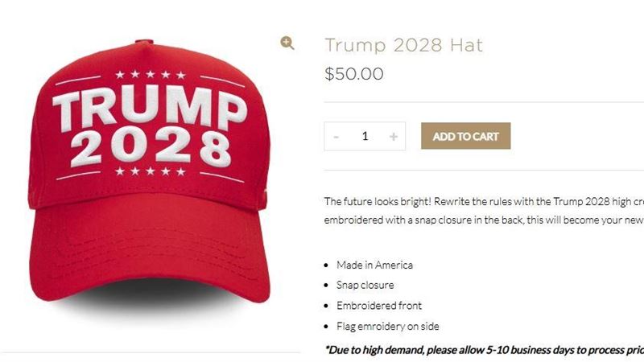Click the high demand processing notice text
The width and height of the screenshot is (644, 362).
[x=485, y=350]
